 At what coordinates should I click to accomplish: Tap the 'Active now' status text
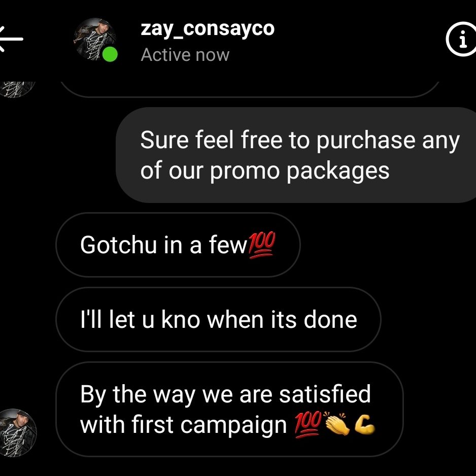tap(185, 55)
